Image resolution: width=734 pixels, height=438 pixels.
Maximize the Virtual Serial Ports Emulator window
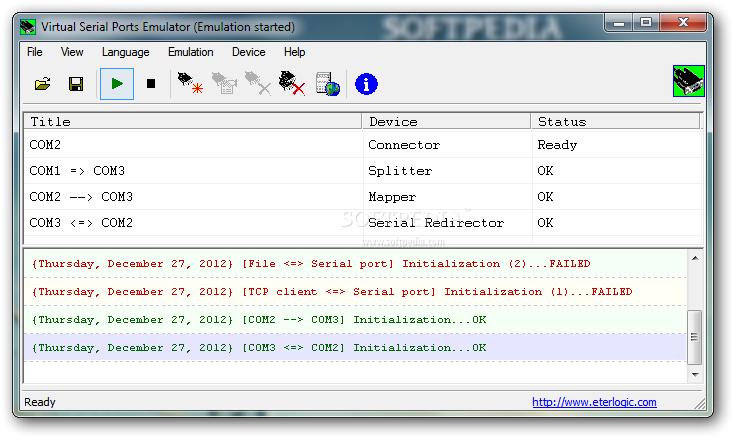pyautogui.click(x=646, y=22)
